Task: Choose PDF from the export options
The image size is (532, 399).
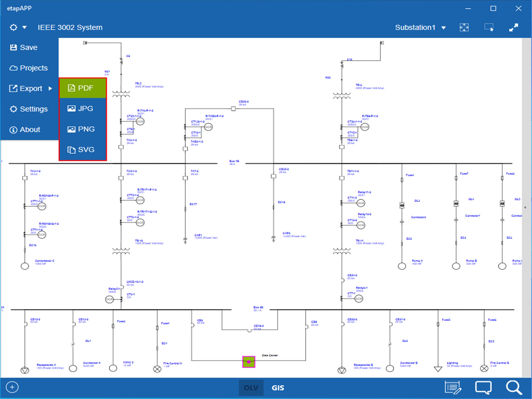Action: click(83, 88)
